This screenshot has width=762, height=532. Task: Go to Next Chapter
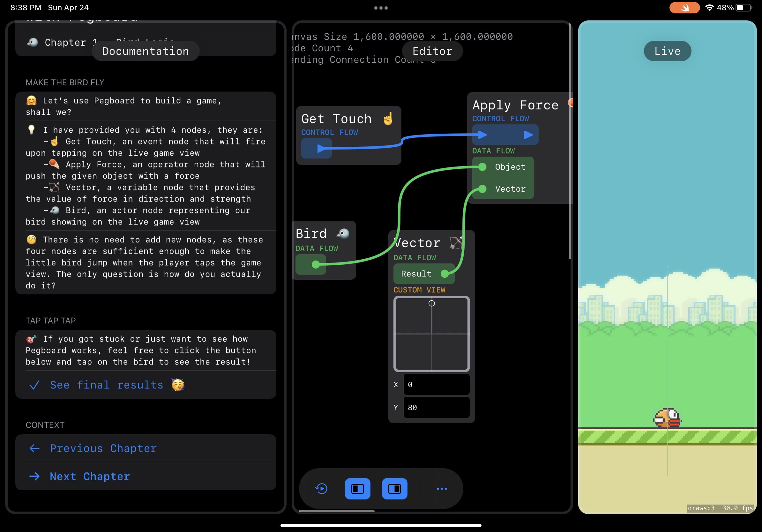(90, 476)
